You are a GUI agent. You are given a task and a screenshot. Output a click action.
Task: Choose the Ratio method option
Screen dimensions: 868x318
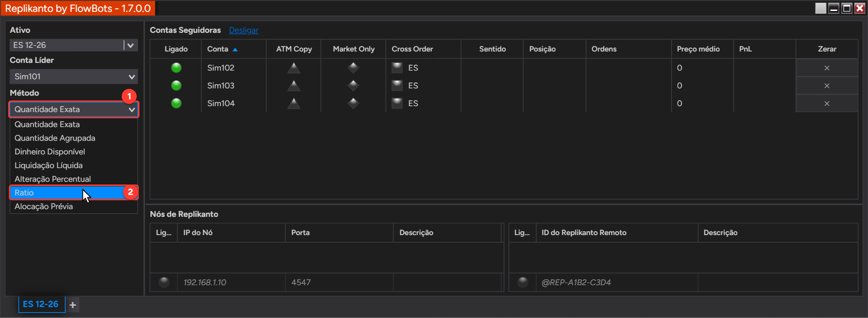tap(74, 193)
